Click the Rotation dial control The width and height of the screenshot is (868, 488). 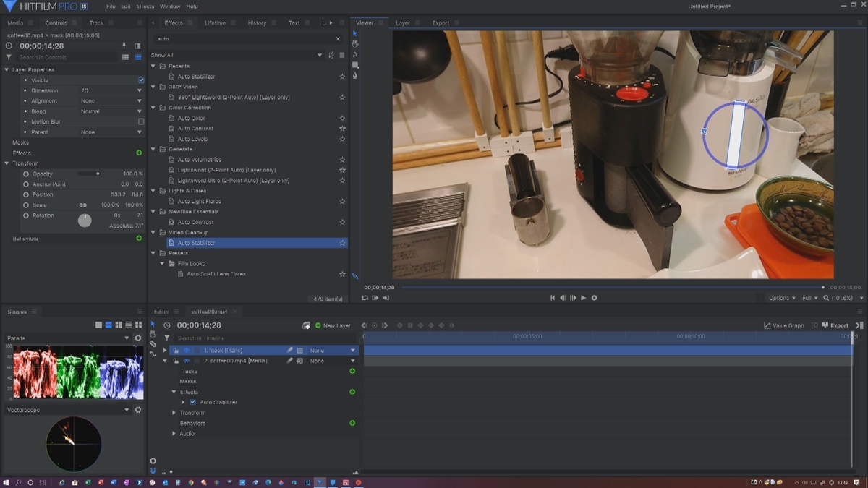click(x=85, y=221)
